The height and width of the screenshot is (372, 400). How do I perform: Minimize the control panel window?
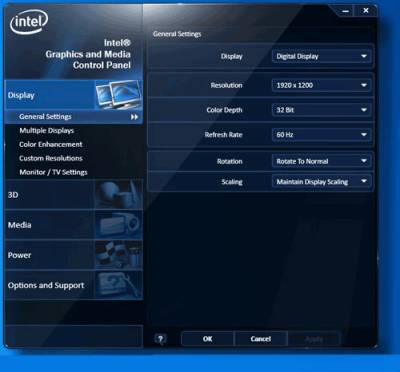346,11
